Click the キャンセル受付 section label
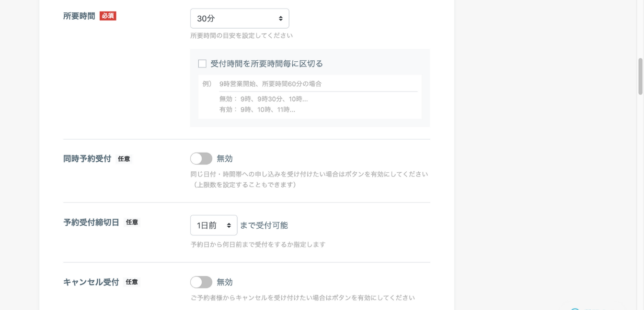 (x=91, y=282)
